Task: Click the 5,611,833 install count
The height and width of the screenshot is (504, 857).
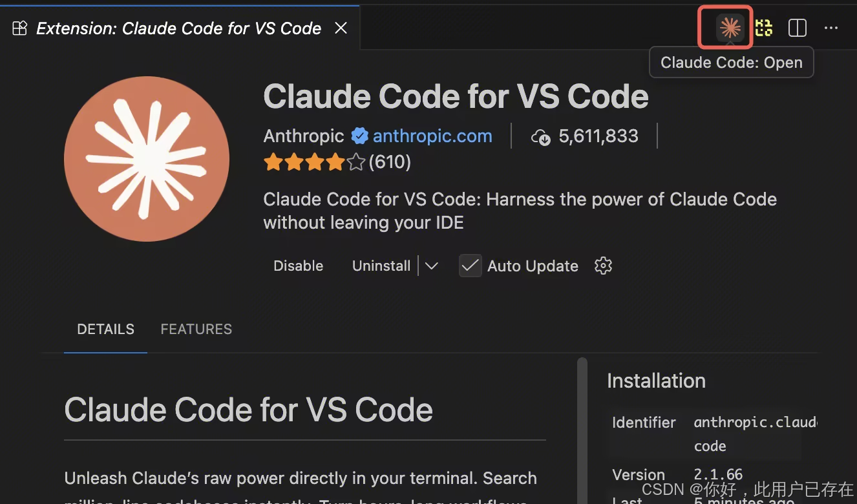Action: click(598, 136)
